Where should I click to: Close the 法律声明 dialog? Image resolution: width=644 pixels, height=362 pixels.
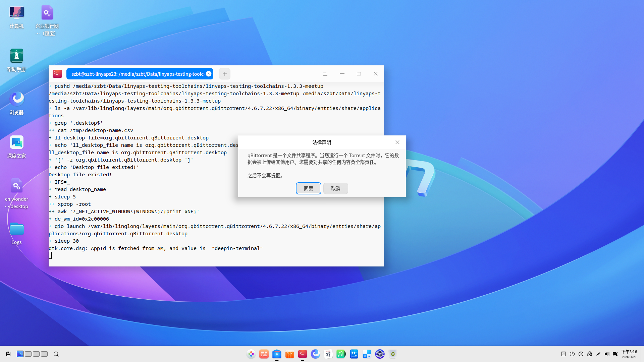click(397, 142)
